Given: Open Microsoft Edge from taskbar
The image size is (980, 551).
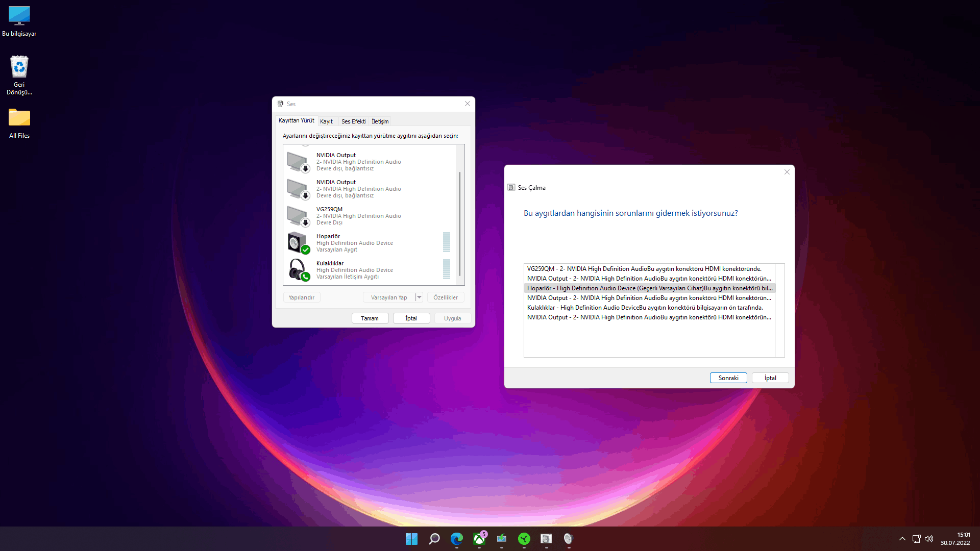Looking at the screenshot, I should pyautogui.click(x=456, y=539).
